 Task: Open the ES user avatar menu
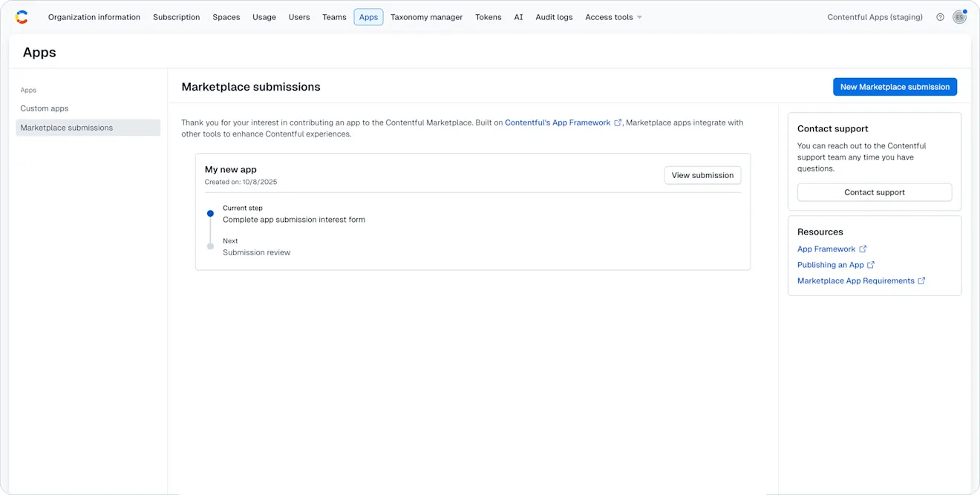pos(959,17)
